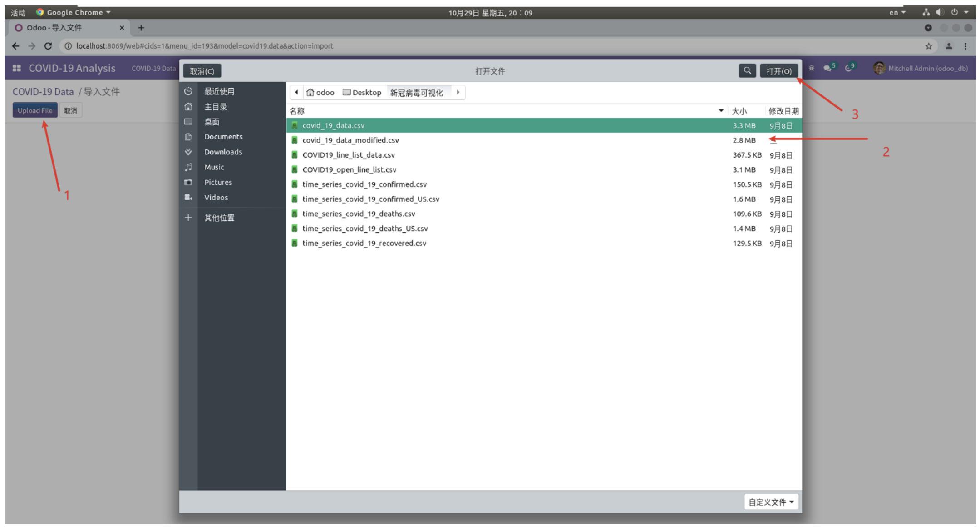Click the COVID-19 Data menu item
Image resolution: width=980 pixels, height=527 pixels.
[153, 68]
